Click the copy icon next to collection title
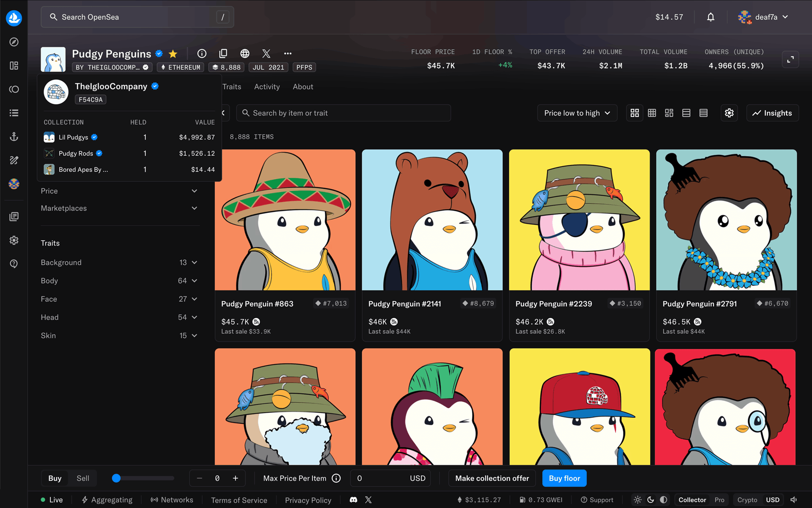 pyautogui.click(x=223, y=53)
